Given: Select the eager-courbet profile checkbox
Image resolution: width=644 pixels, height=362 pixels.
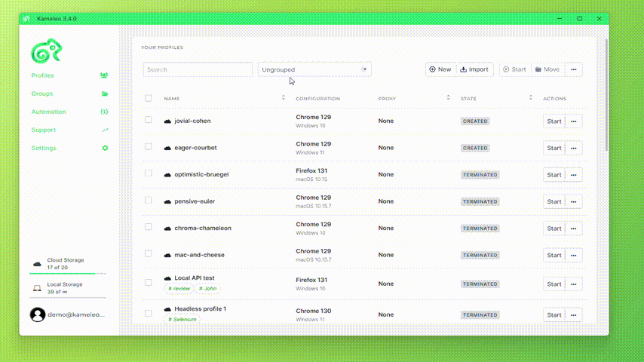Looking at the screenshot, I should click(149, 146).
